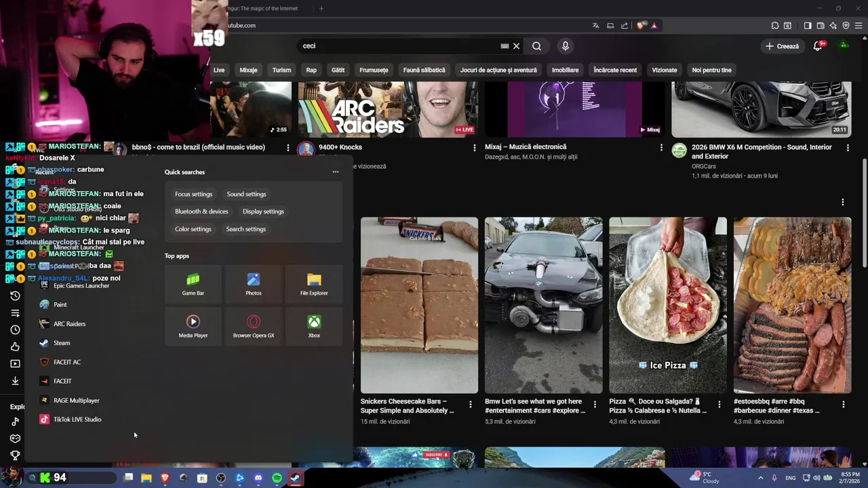Toggle the Brave sidebar panel

pos(807,26)
